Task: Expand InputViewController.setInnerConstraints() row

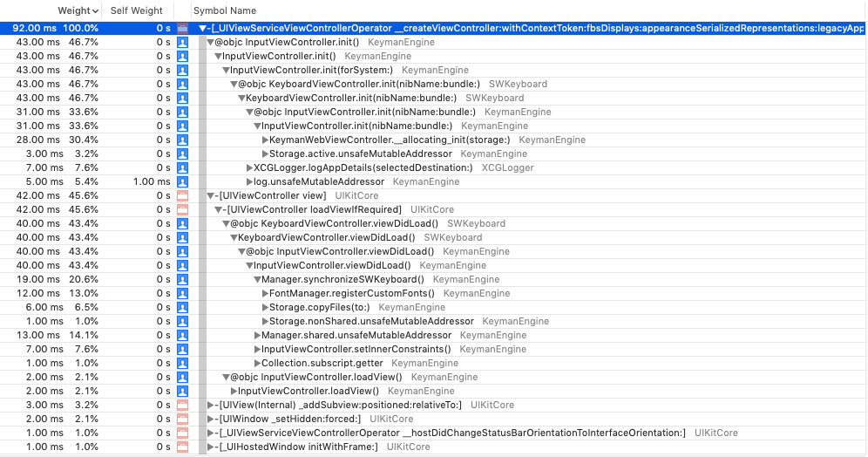Action: [x=257, y=349]
